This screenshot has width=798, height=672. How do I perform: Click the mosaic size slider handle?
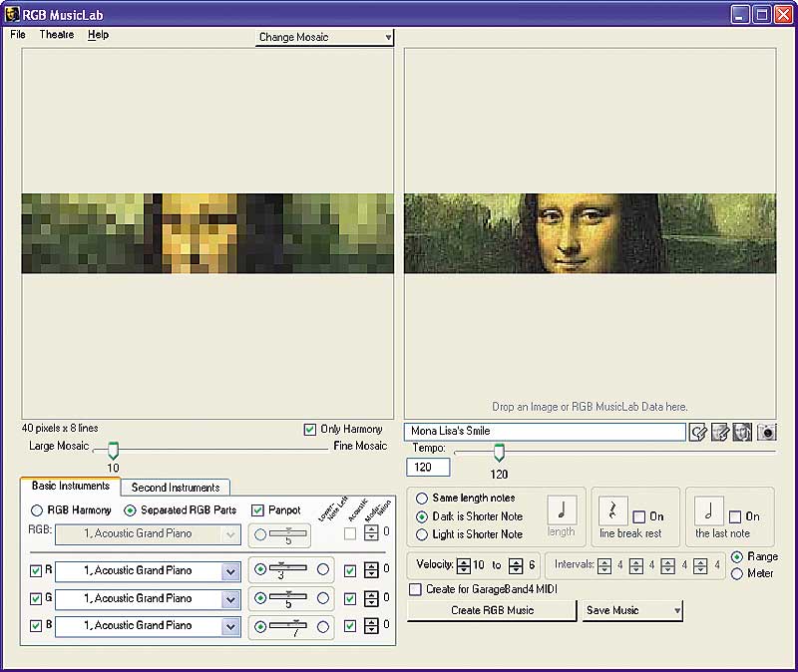tap(113, 451)
